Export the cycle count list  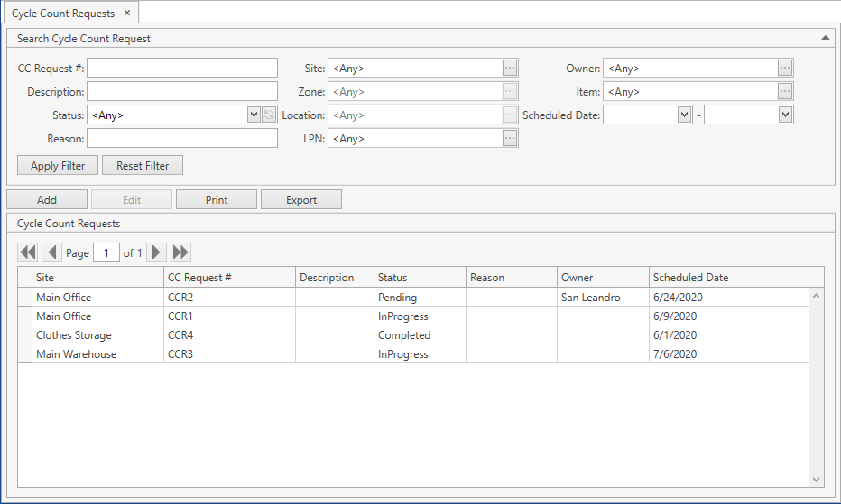[x=301, y=200]
